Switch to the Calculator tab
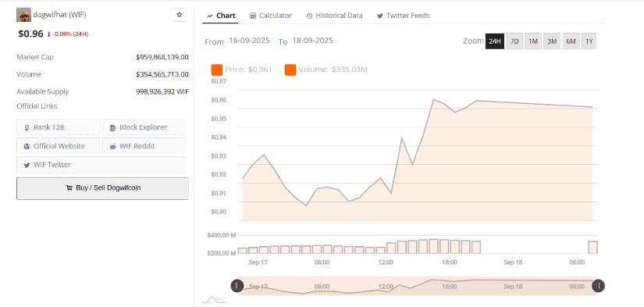Viewport: 644px width, 307px height. pos(271,16)
